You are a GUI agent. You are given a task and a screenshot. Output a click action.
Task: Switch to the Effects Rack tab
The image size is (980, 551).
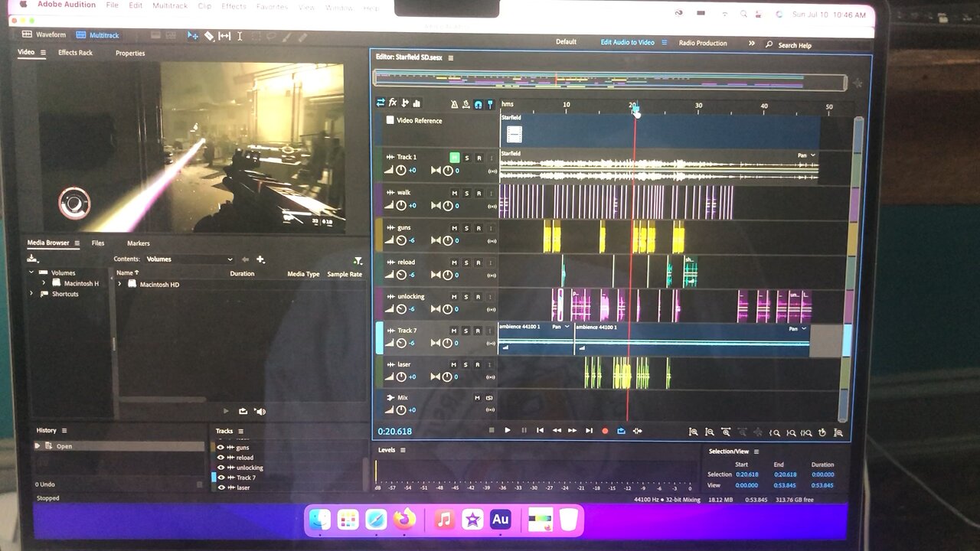tap(75, 53)
